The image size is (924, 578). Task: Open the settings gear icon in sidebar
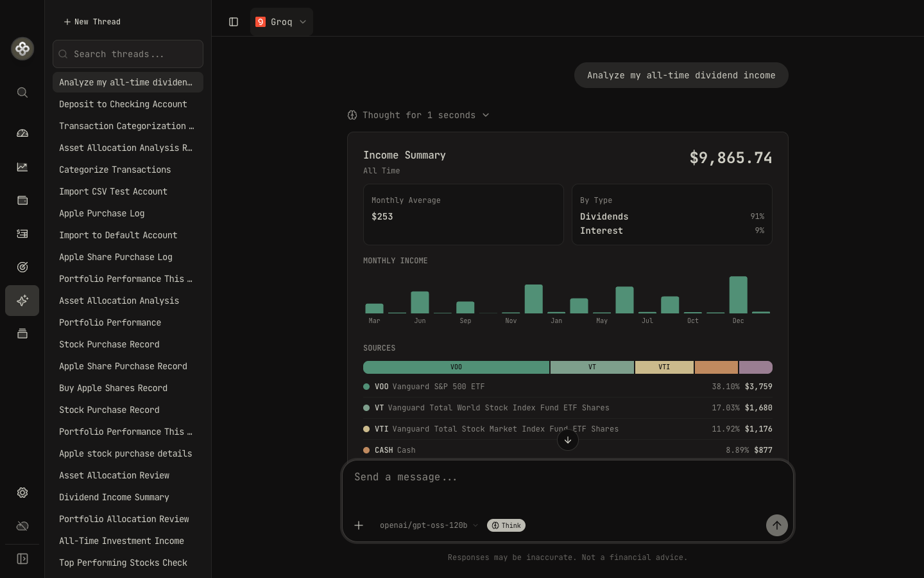point(22,493)
